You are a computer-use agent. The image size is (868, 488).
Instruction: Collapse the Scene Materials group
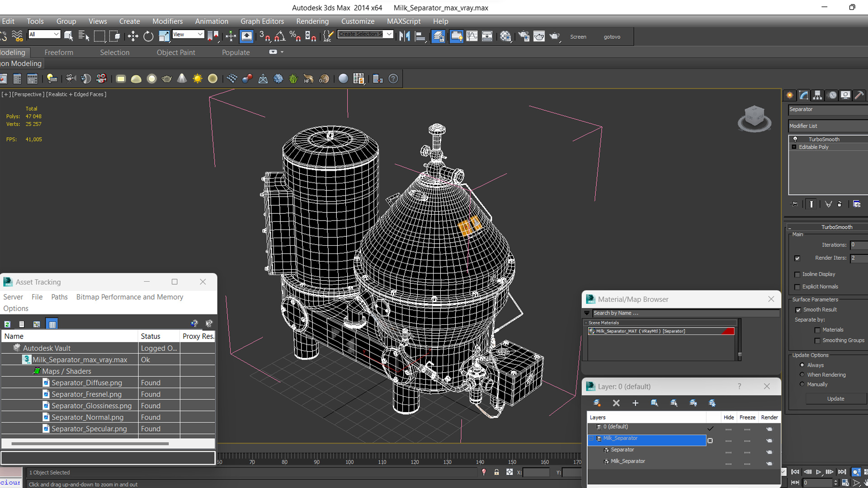[x=586, y=323]
